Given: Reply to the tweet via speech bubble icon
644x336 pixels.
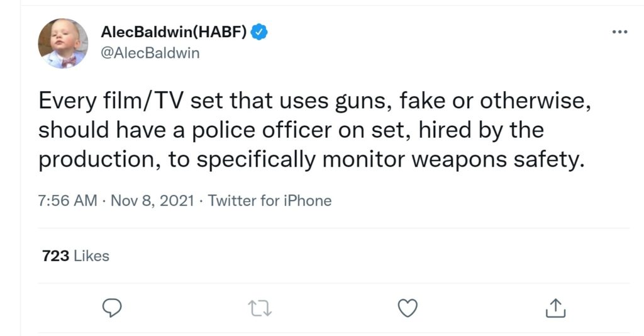Looking at the screenshot, I should (x=111, y=306).
